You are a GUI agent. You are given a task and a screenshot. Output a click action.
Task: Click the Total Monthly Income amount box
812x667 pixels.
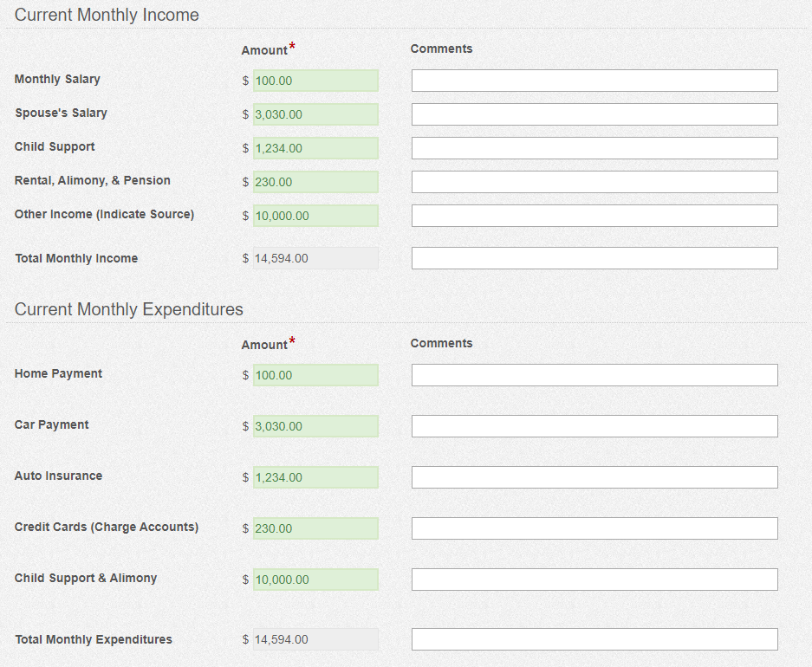tap(315, 258)
